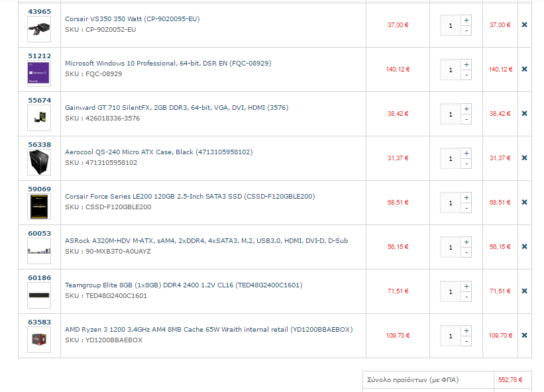Click quantity field for Aerocool QS-240
This screenshot has width=544, height=392.
pos(451,158)
